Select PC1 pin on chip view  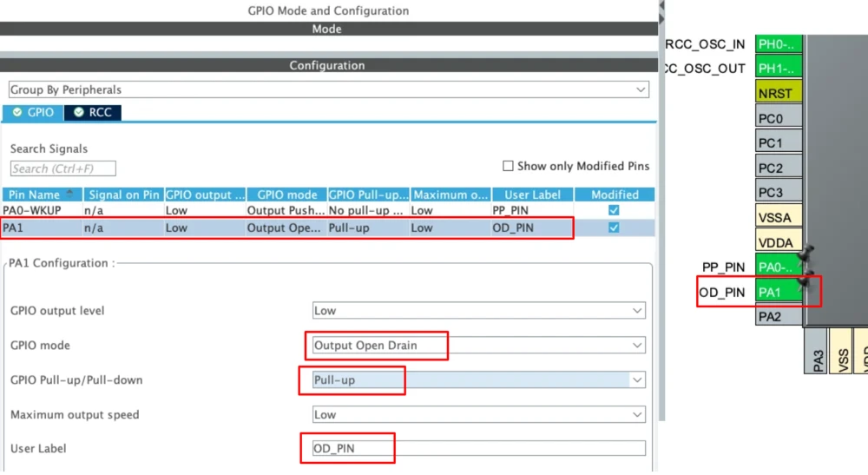(x=779, y=142)
